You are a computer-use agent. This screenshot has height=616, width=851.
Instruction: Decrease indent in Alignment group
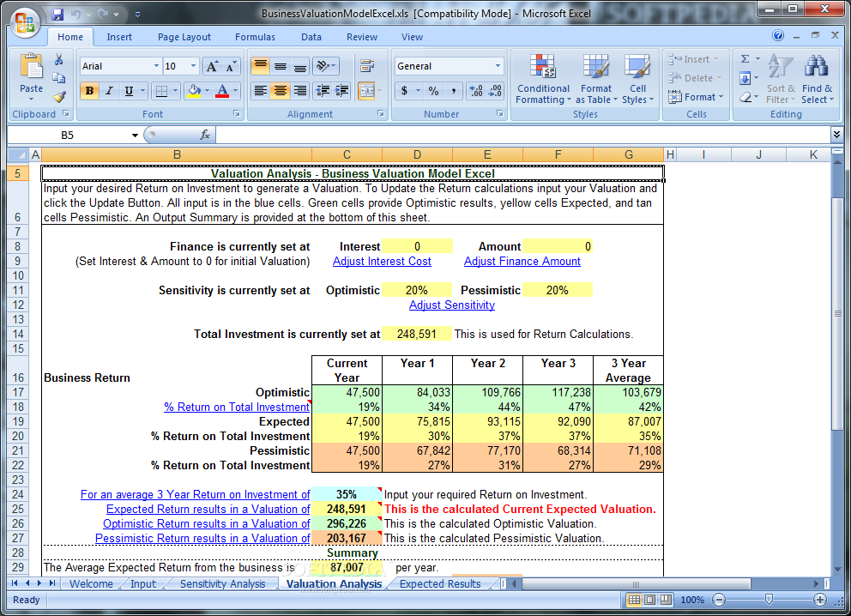[323, 91]
